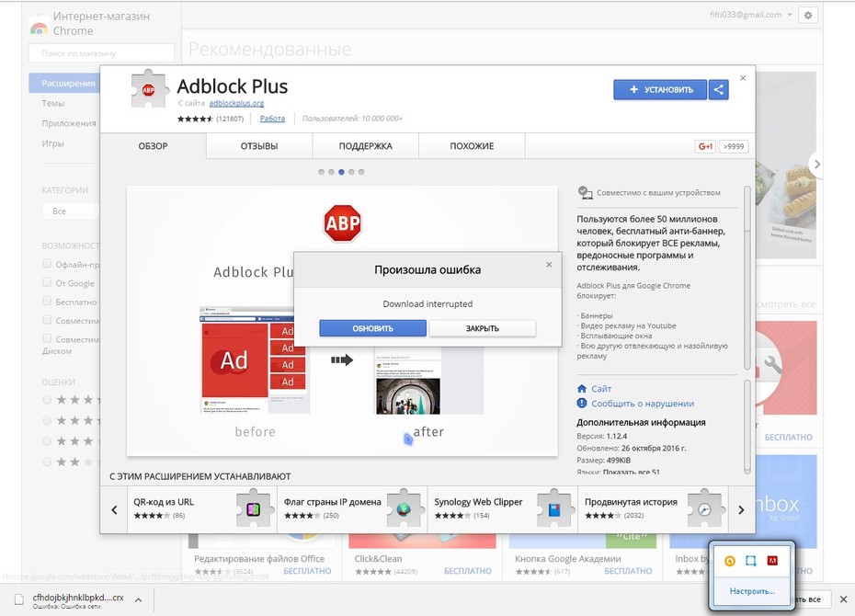Switch to the Обзор tab
The height and width of the screenshot is (616, 855).
[154, 146]
